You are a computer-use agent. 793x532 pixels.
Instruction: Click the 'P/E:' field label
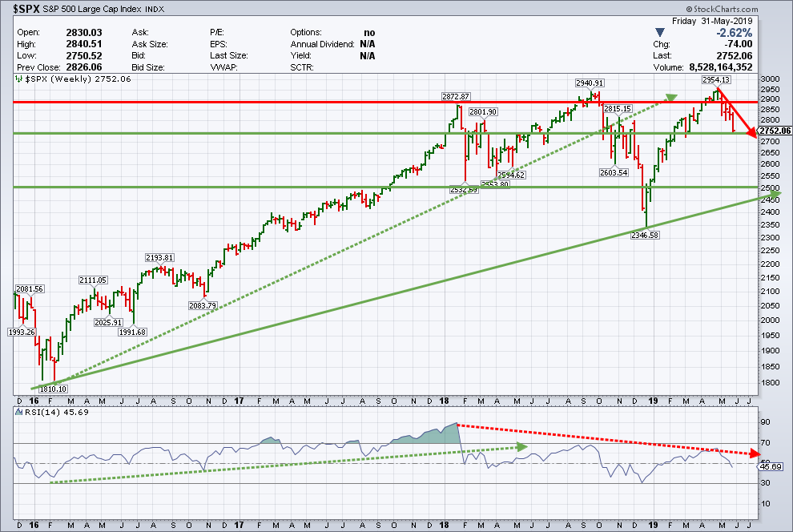pyautogui.click(x=217, y=32)
